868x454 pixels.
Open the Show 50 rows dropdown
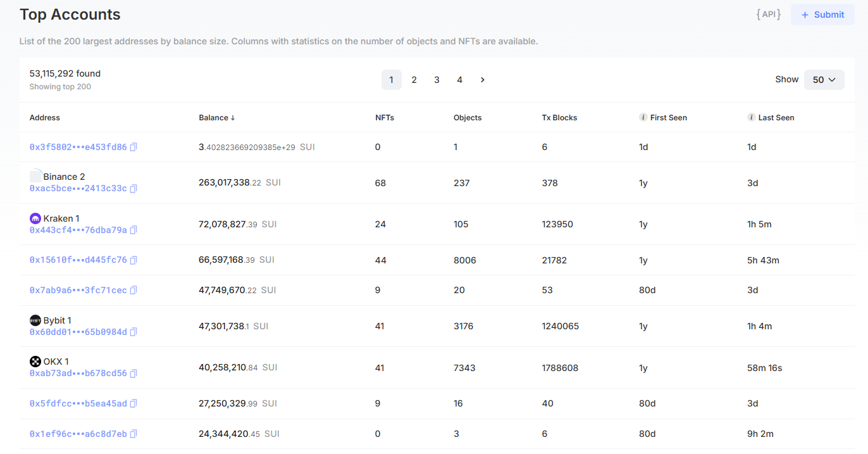click(x=824, y=80)
